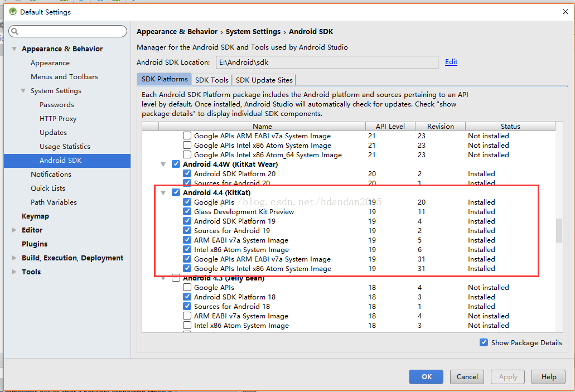Select 'Google APIs ARM EABI v7a System Image' API 19 row
Screen dimensions: 575x392
349,259
